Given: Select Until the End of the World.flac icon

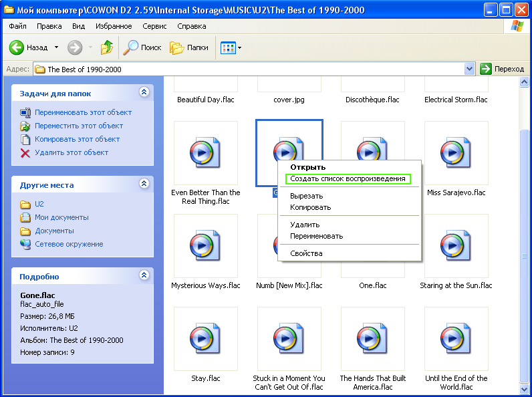Looking at the screenshot, I should pyautogui.click(x=456, y=339).
